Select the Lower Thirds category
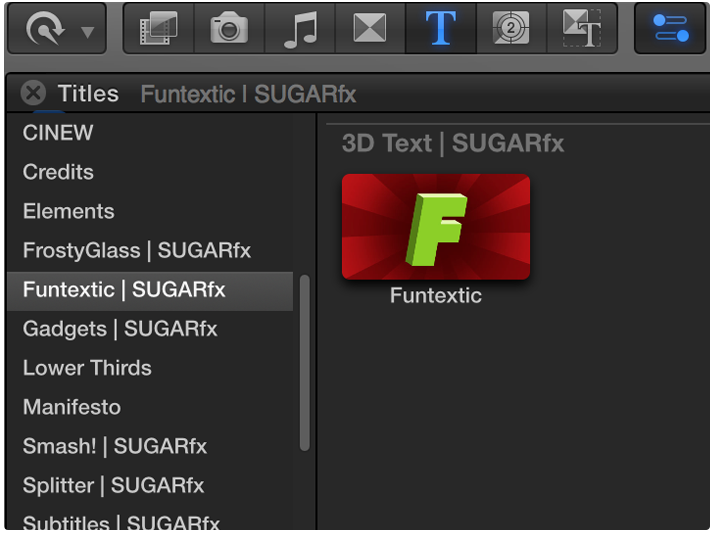Image resolution: width=716 pixels, height=535 pixels. (150, 368)
